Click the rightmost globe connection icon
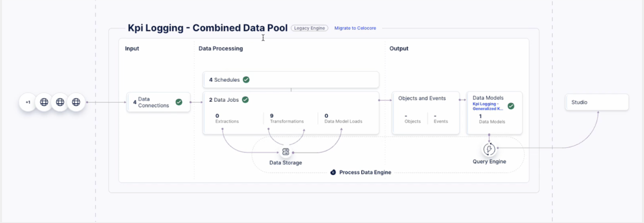This screenshot has height=223, width=644. coord(76,102)
